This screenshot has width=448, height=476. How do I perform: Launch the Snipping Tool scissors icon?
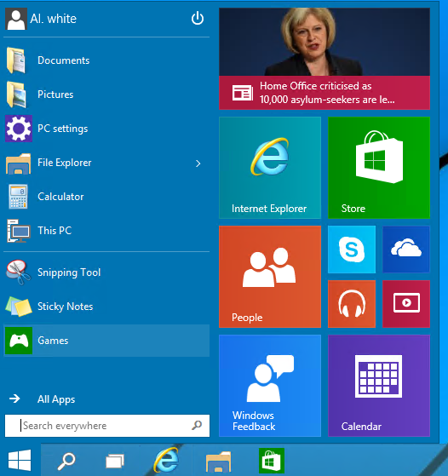coord(18,272)
